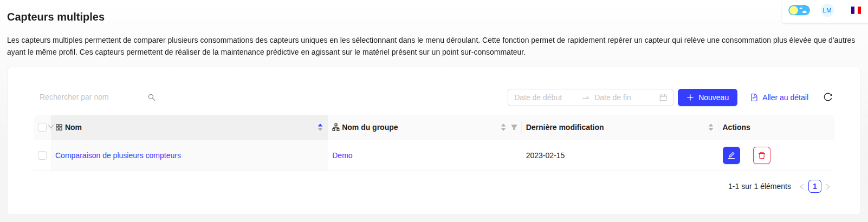The height and width of the screenshot is (222, 868).
Task: Toggle the light/dark theme switch
Action: coord(799,10)
